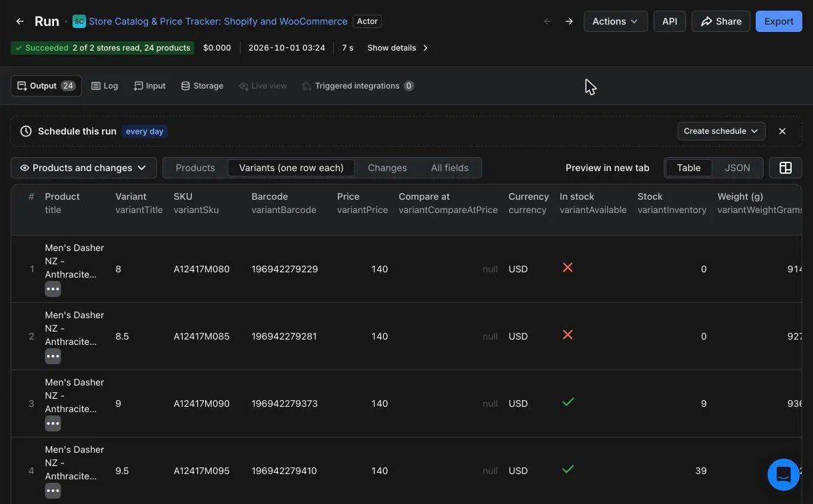Click the green check in-stock icon for row 3
This screenshot has width=813, height=504.
(568, 402)
